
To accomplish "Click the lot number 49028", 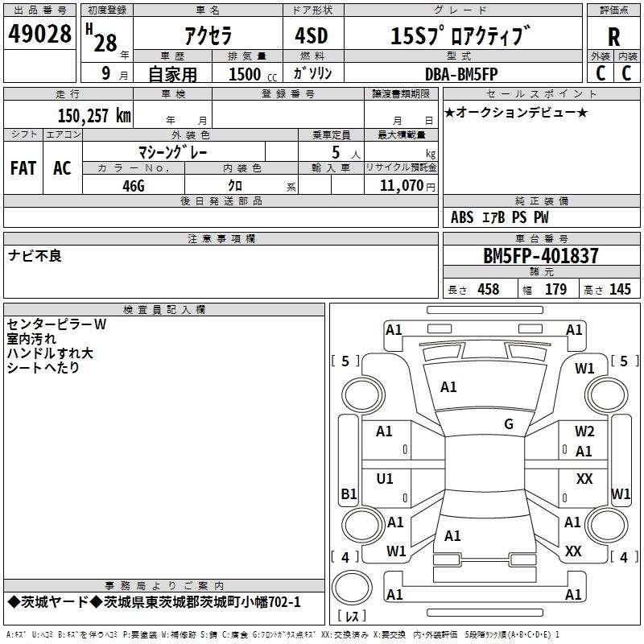I will [x=39, y=34].
